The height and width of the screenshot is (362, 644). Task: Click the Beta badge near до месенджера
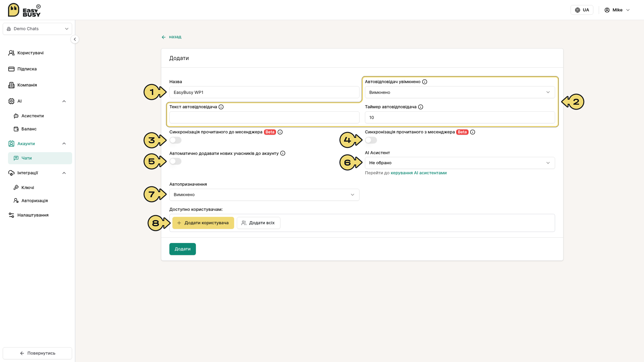pyautogui.click(x=270, y=132)
